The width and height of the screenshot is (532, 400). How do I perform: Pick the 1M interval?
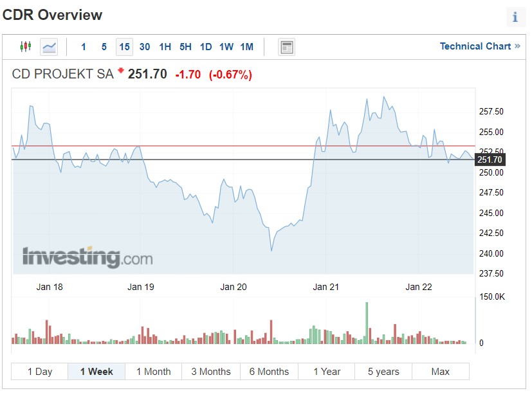(x=247, y=47)
